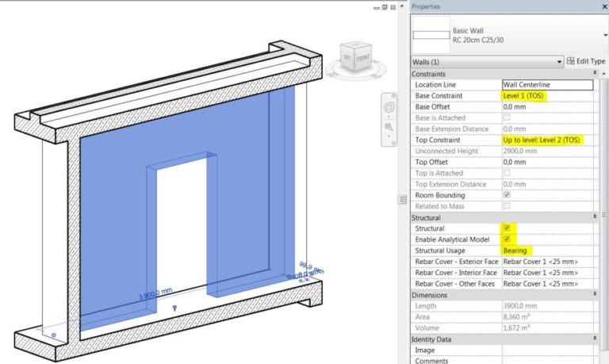Click the Edit Type button
The width and height of the screenshot is (609, 364).
click(586, 61)
